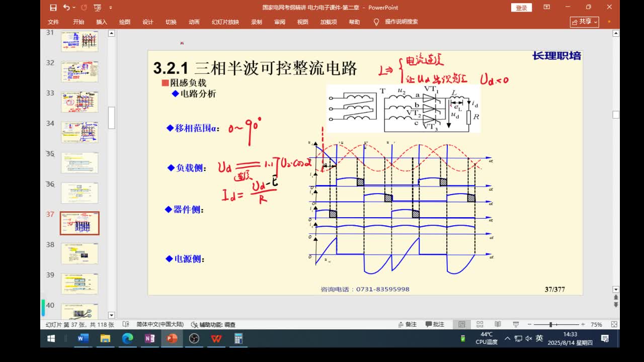This screenshot has width=644, height=362.
Task: Start Slide Show from status bar icon
Action: point(516,325)
